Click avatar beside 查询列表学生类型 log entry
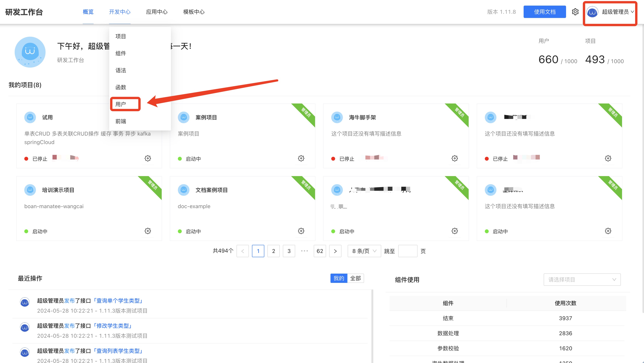This screenshot has width=644, height=363. point(25,352)
